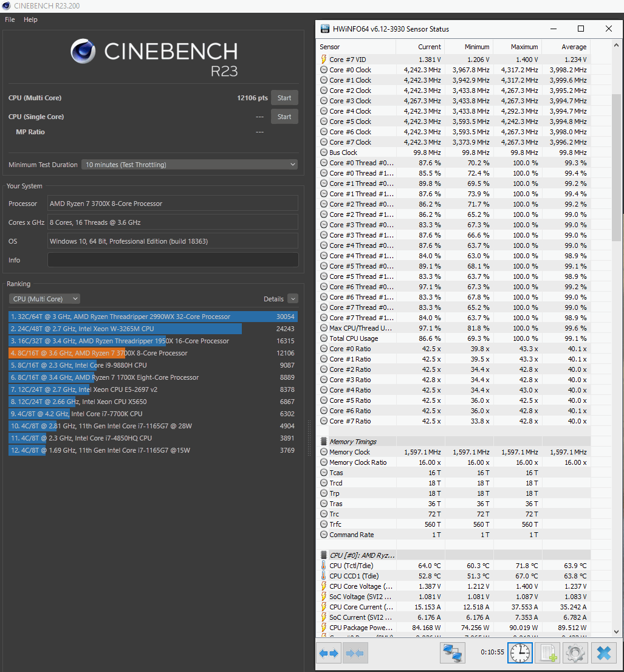
Task: Minimize the HWiNFO64 sensor window
Action: click(554, 29)
